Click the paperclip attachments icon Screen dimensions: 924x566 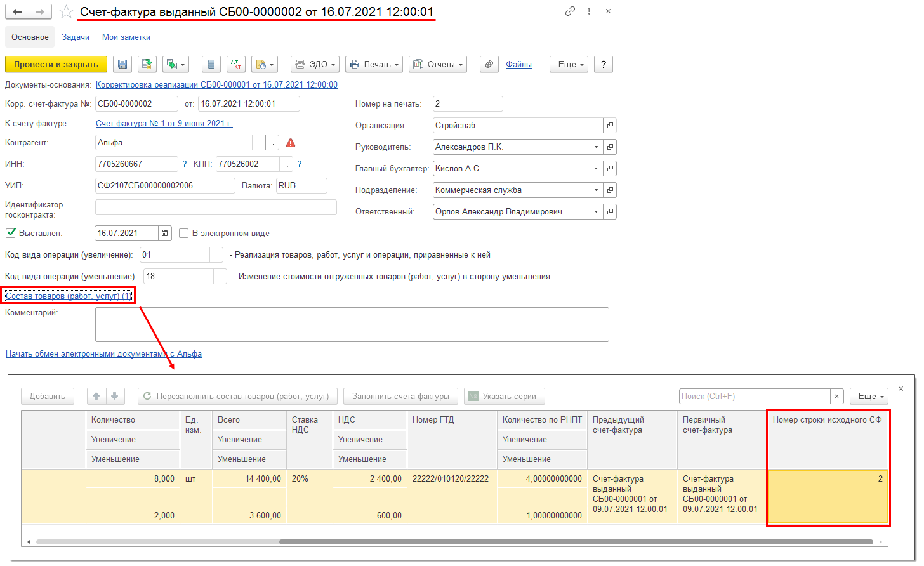[x=488, y=64]
